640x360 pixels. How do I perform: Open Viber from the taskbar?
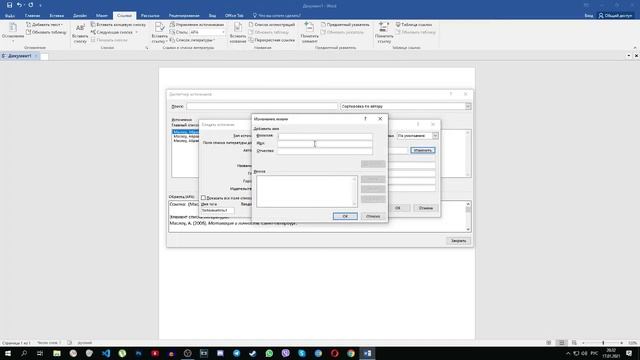click(x=285, y=353)
